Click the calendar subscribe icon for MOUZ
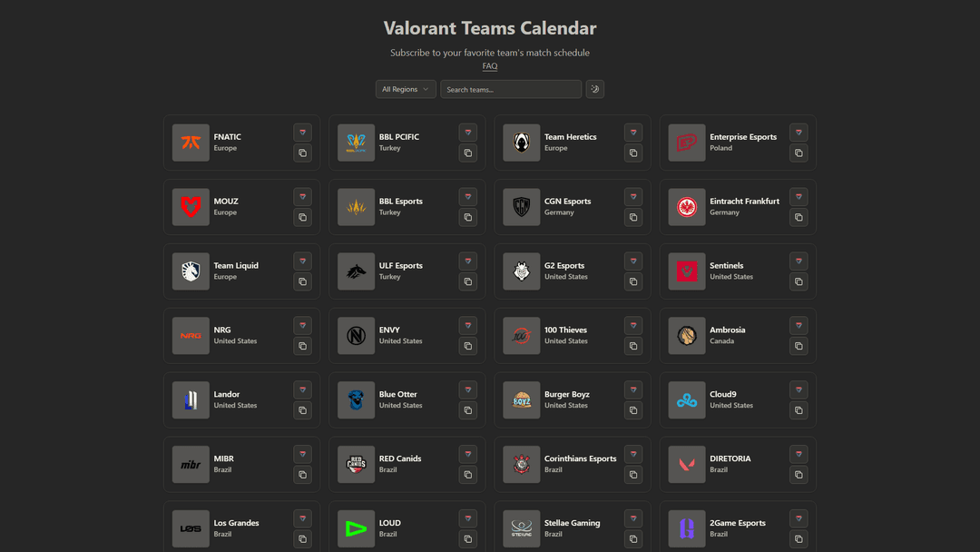980x552 pixels. click(302, 196)
